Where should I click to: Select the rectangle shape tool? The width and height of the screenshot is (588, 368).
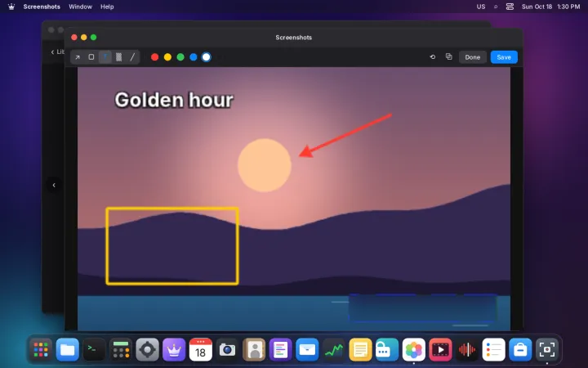point(91,57)
